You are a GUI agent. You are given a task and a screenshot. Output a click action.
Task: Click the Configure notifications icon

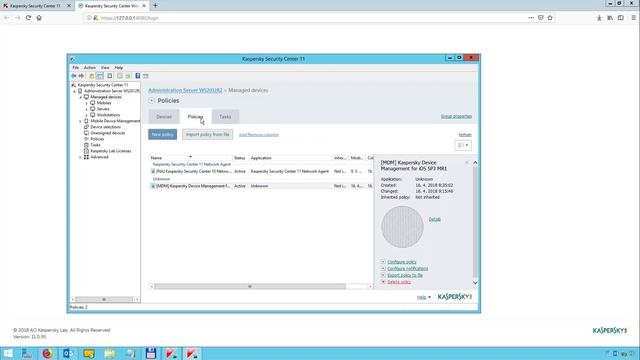(x=383, y=269)
